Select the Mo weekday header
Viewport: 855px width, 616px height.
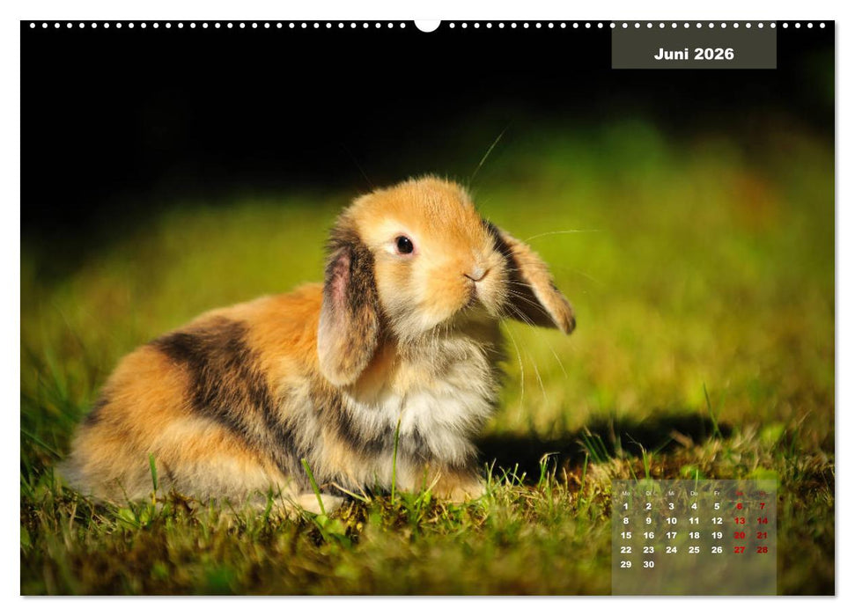point(626,493)
